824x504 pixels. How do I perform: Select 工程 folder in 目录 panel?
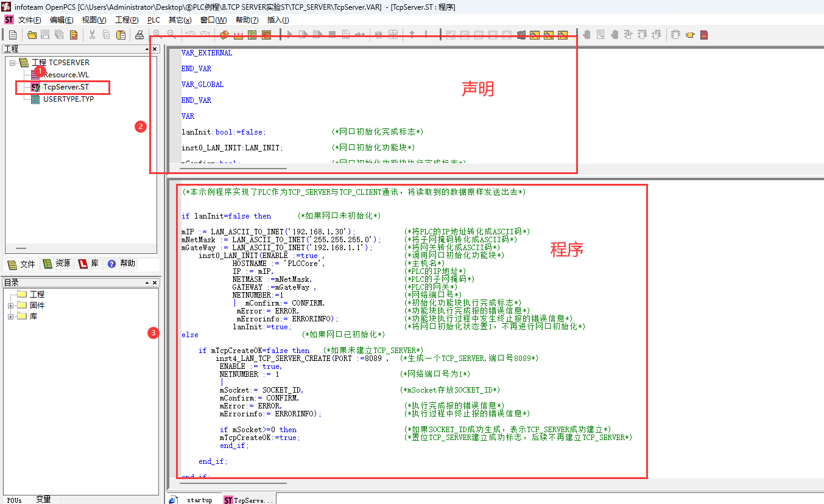click(x=37, y=294)
